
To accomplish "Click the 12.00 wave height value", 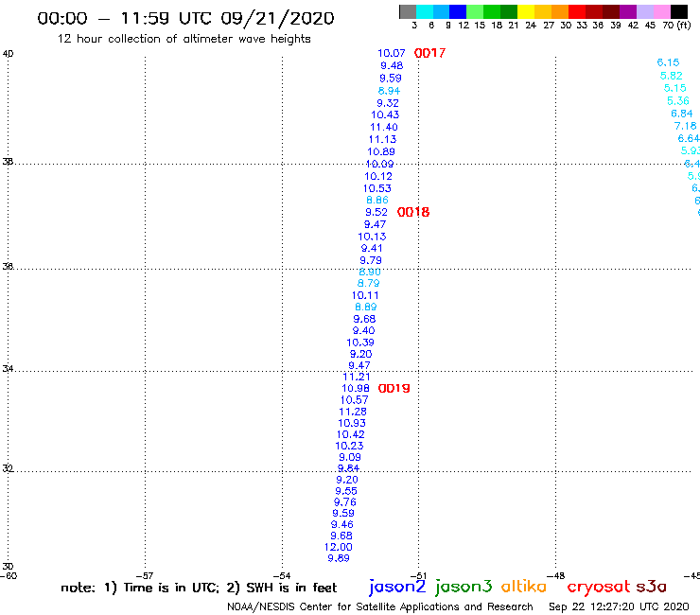I will [x=339, y=547].
